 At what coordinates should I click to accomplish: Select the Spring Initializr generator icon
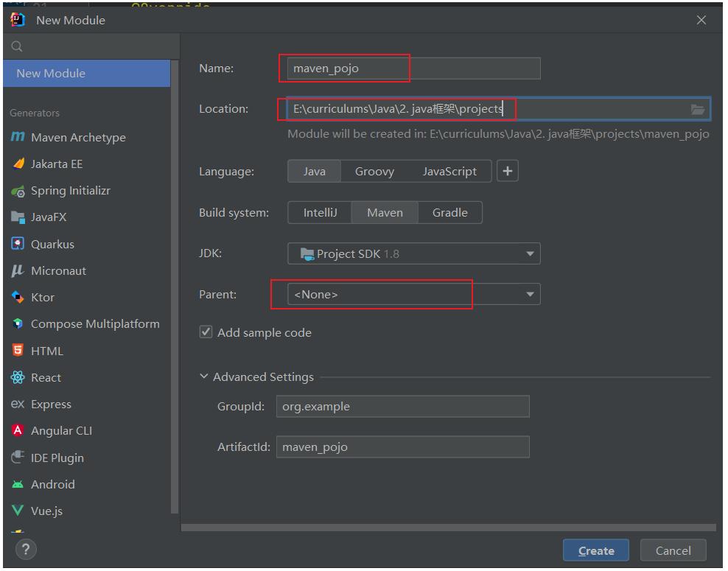tap(18, 191)
